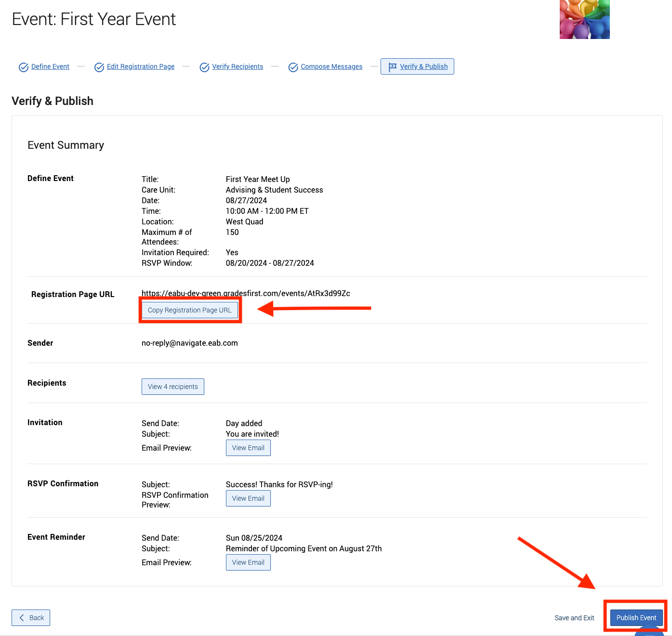This screenshot has height=636, width=672.
Task: Click the Edit Registration Page checkmark icon
Action: pos(99,67)
